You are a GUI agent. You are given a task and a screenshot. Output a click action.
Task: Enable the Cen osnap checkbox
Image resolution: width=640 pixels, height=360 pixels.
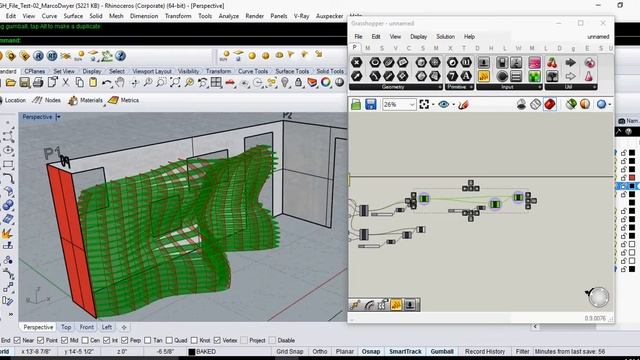[x=84, y=340]
